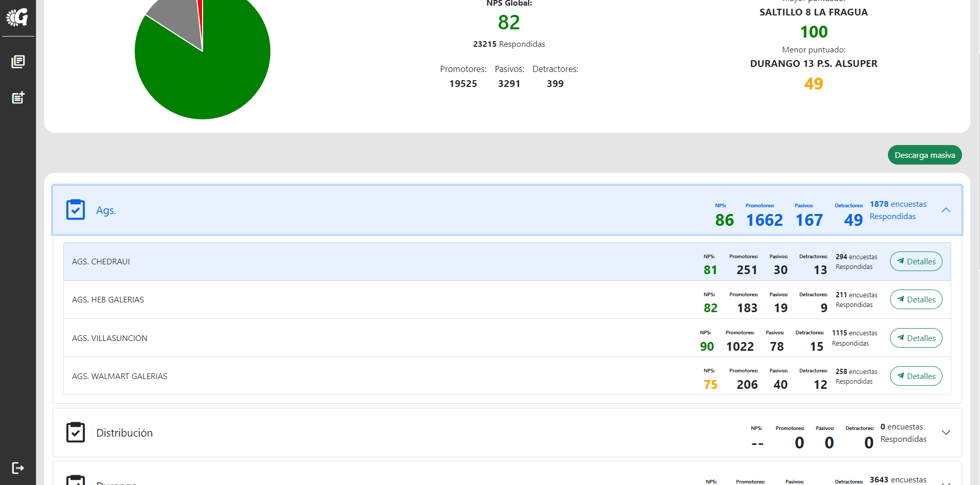Select the AGS. WALMART GALERIAS row name
Screen dimensions: 980x485
[x=119, y=376]
